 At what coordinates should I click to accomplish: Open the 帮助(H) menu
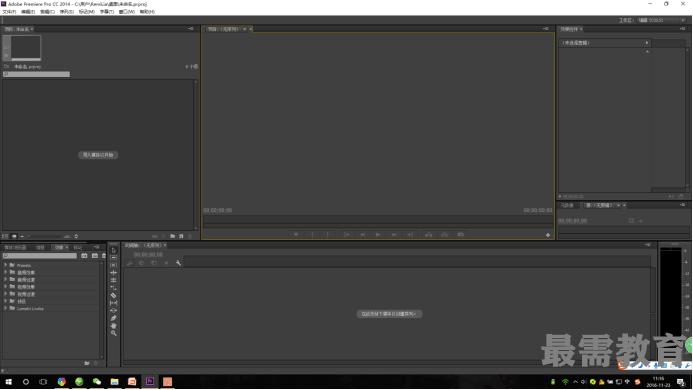(x=147, y=12)
